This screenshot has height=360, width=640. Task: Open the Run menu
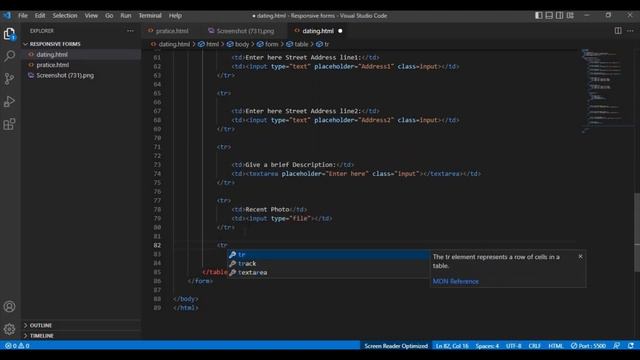coord(126,16)
